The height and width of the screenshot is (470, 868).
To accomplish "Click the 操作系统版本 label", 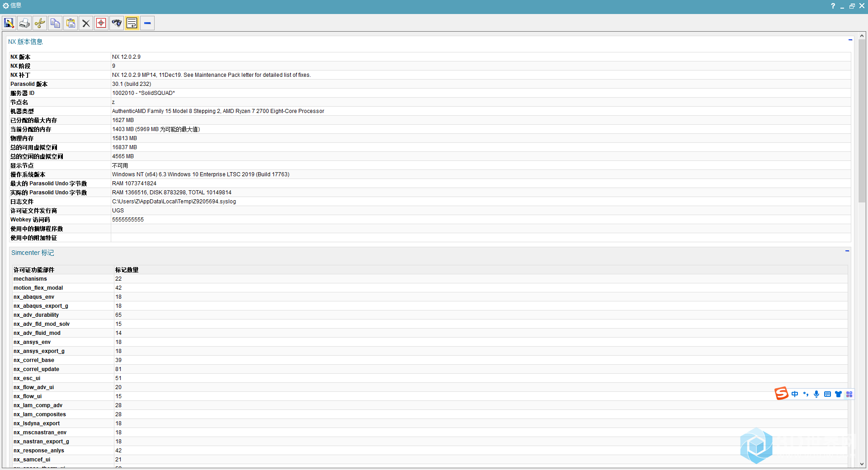I will click(28, 174).
